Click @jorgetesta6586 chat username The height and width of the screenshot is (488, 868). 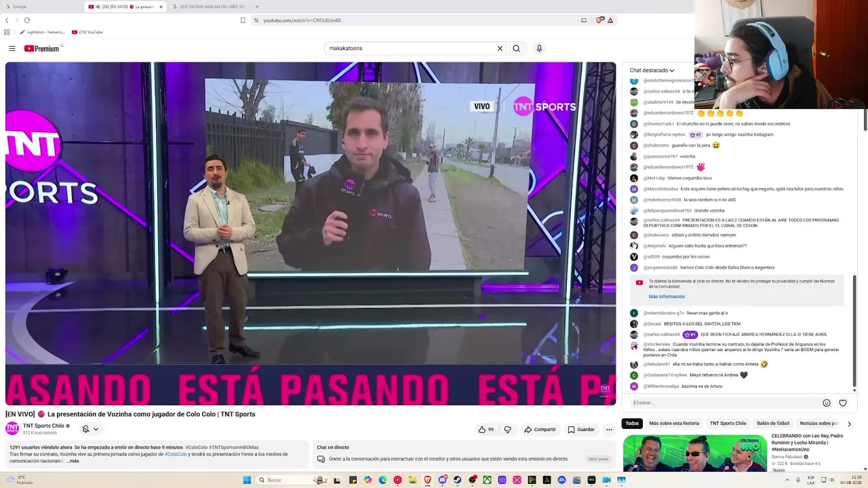pos(660,268)
